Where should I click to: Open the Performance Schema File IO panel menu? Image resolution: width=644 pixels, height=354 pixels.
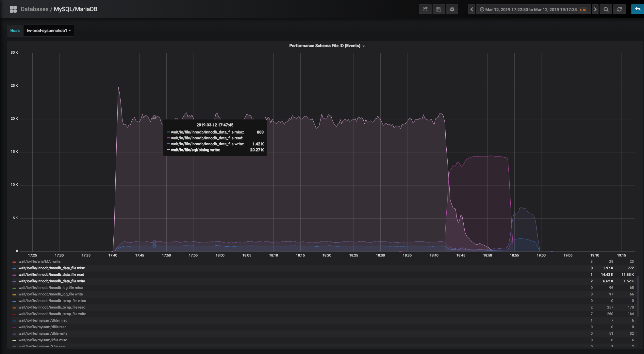click(x=326, y=46)
